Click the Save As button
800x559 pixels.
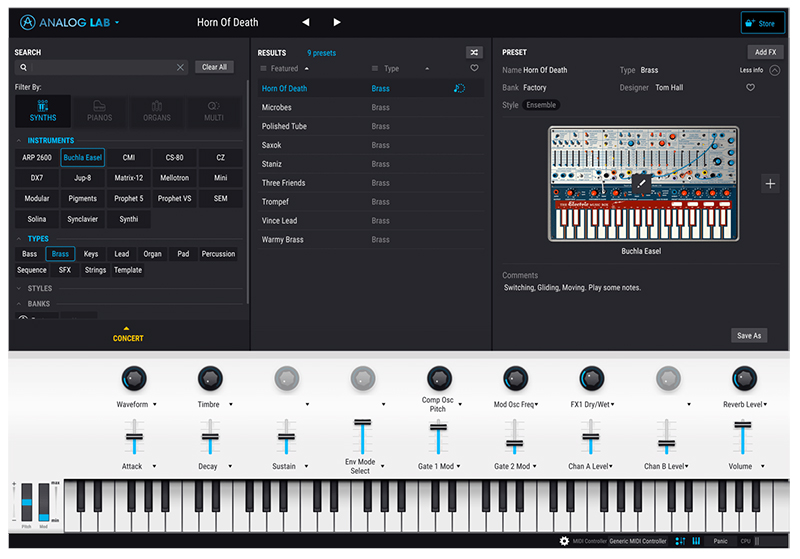[749, 336]
